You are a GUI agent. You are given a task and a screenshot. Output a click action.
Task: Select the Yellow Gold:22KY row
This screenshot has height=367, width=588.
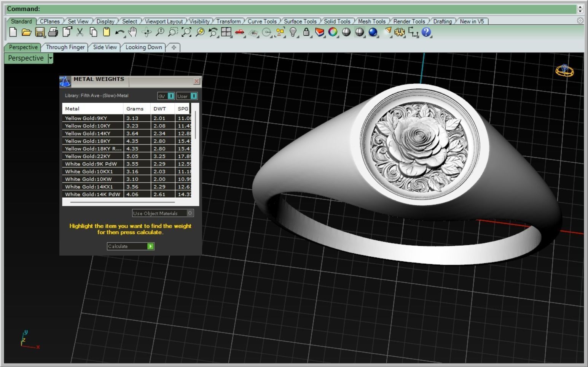tap(127, 156)
